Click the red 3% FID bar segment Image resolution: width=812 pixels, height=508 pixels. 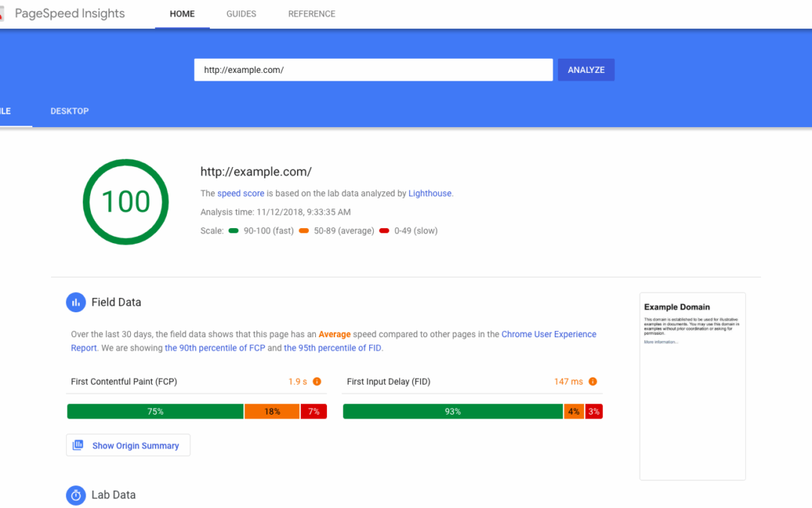(594, 412)
